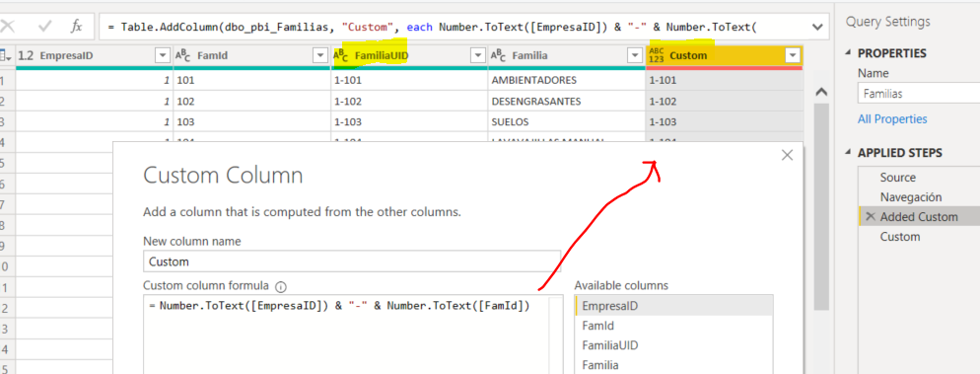Screen dimensions: 980x374
Task: Select FamId cell 102
Action: click(251, 101)
